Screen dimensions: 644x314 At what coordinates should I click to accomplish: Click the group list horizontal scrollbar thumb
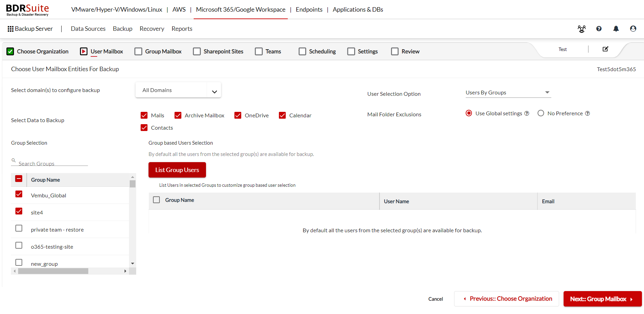53,271
